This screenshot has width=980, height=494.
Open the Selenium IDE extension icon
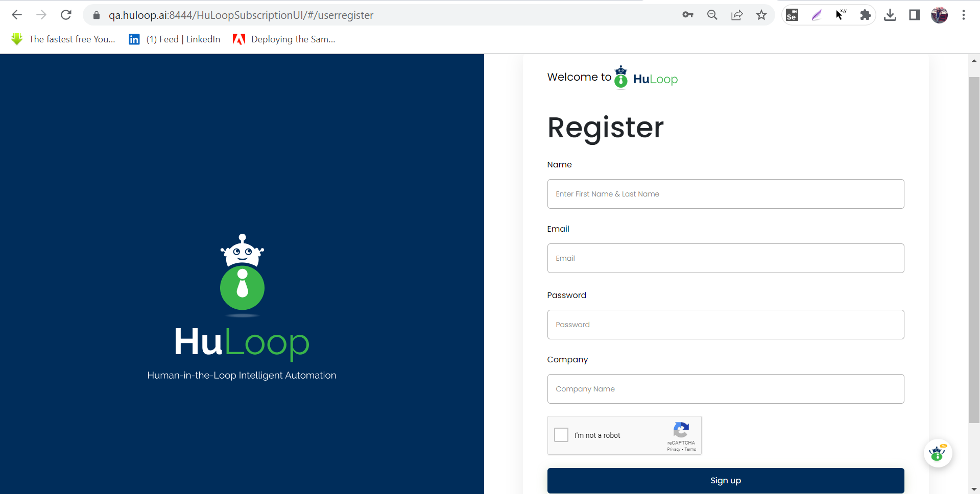[x=792, y=15]
